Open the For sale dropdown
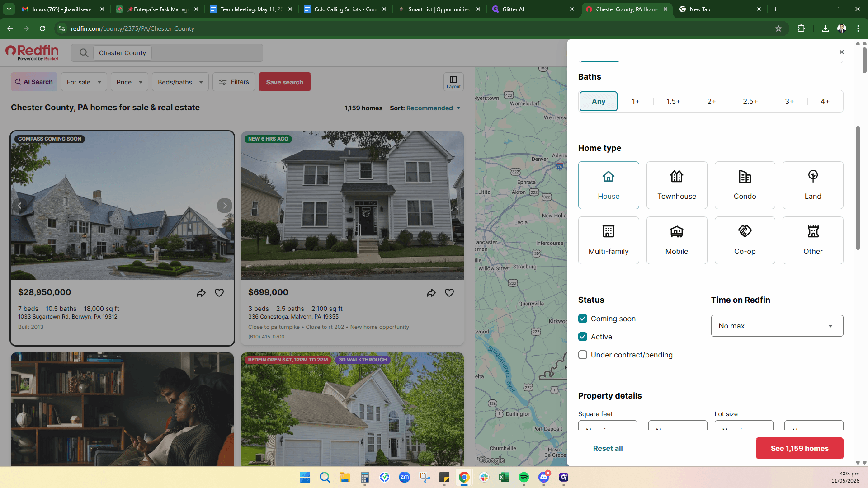 pyautogui.click(x=84, y=82)
